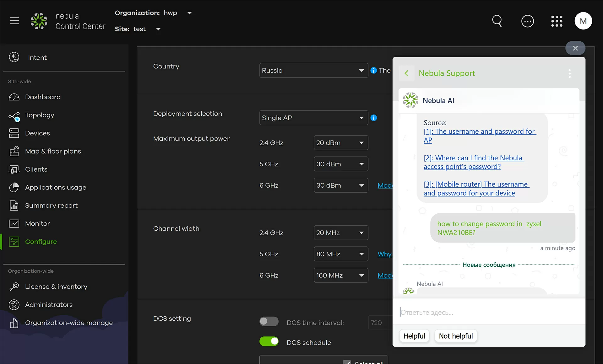
Task: Click the Topology nodes icon
Action: coord(14,116)
